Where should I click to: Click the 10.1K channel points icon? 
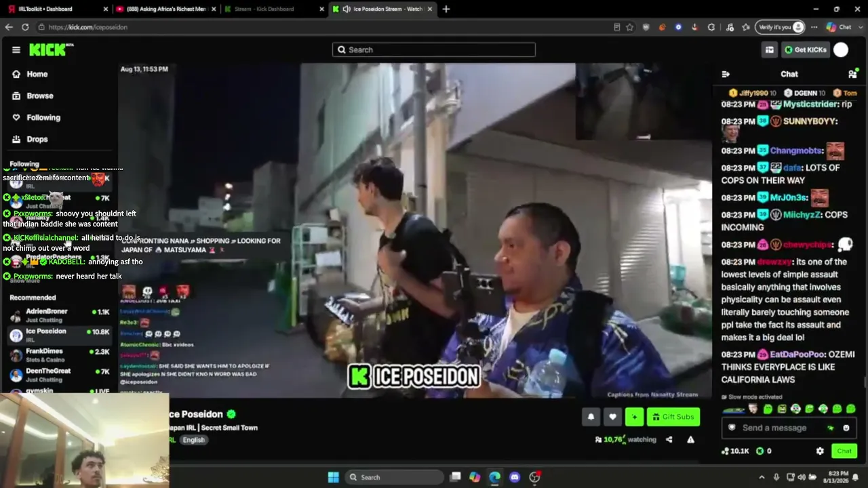[726, 451]
